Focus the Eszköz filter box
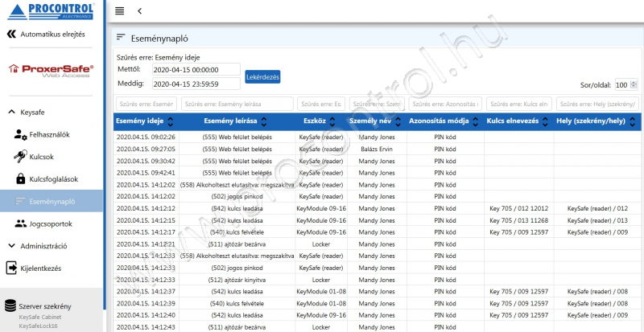Viewport: 644px width, 332px height. click(321, 104)
